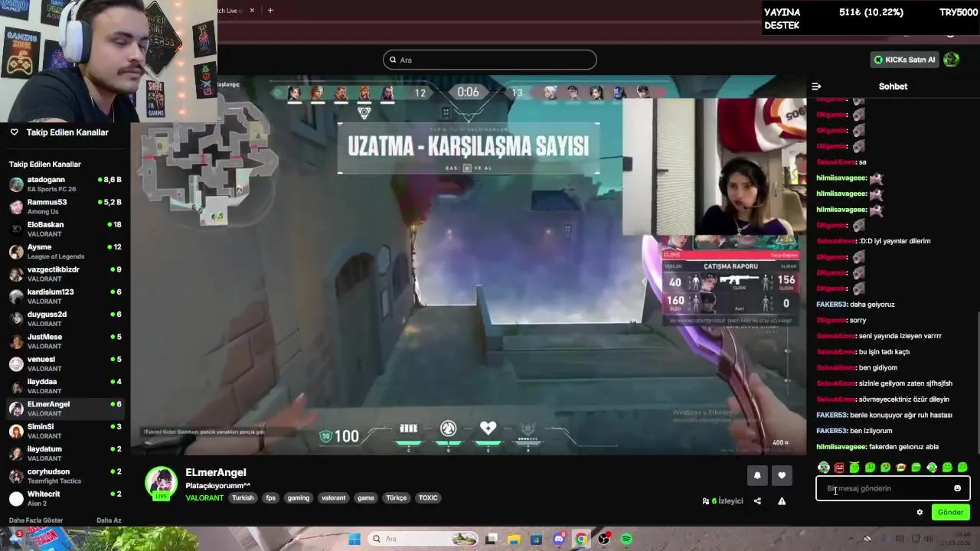Viewport: 980px width, 551px height.
Task: Open Whitecrit channel in sidebar
Action: click(x=65, y=498)
